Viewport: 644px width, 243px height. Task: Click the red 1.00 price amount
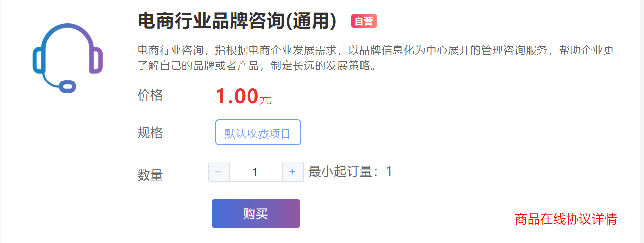coord(237,96)
